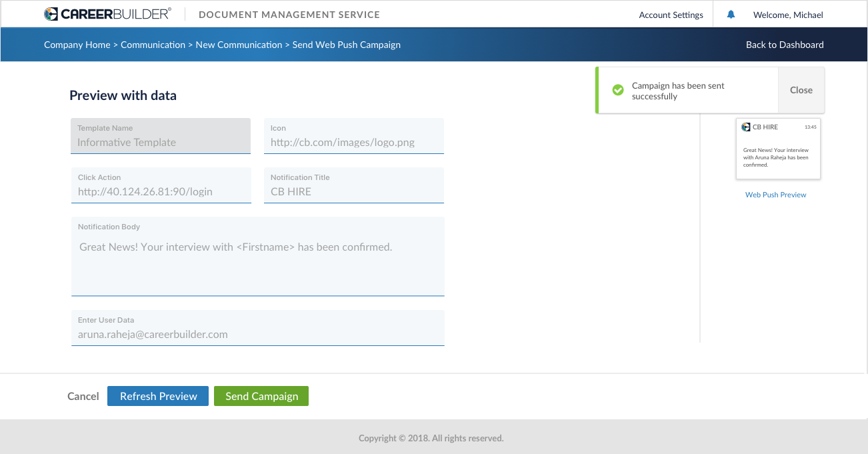Click into the Notification Body textarea
This screenshot has width=868, height=454.
coord(258,256)
